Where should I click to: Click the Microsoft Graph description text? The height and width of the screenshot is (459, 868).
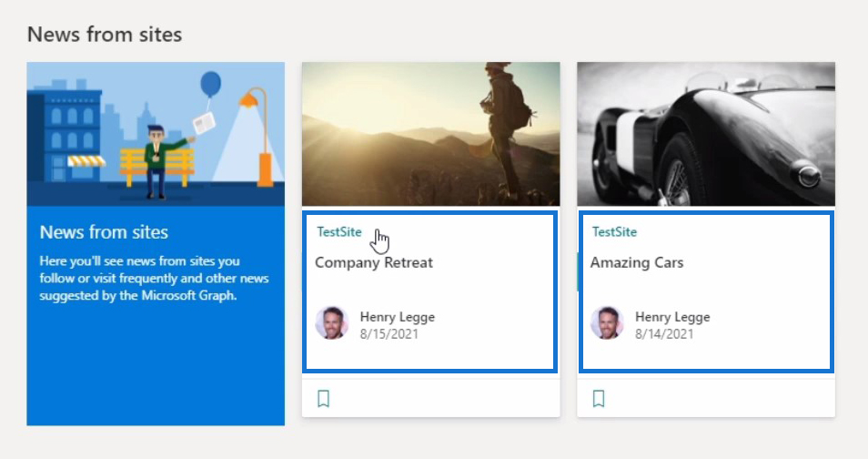[x=154, y=279]
